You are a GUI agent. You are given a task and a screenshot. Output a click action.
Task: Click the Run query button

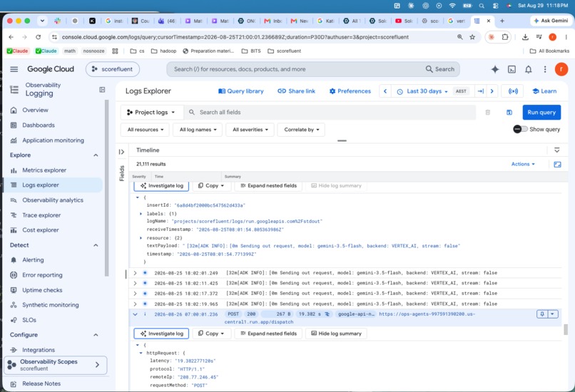pos(541,113)
